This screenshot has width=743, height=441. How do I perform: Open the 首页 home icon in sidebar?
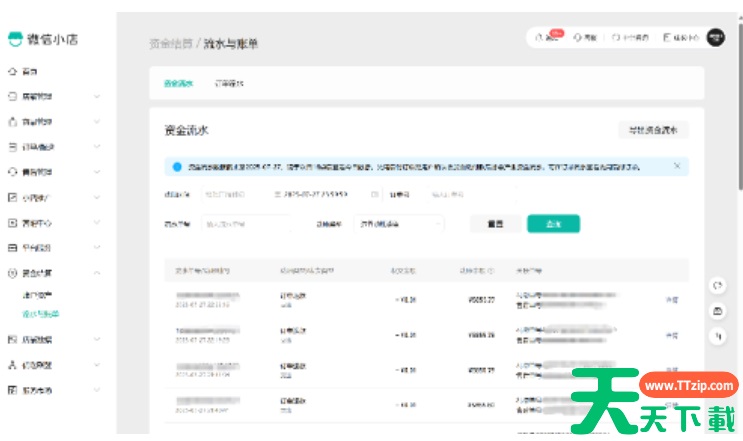point(12,72)
